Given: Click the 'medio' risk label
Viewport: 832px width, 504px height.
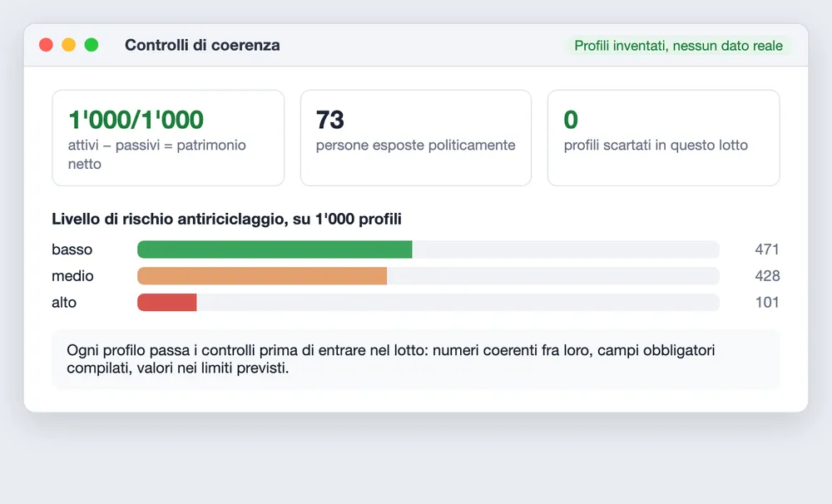Looking at the screenshot, I should click(72, 276).
